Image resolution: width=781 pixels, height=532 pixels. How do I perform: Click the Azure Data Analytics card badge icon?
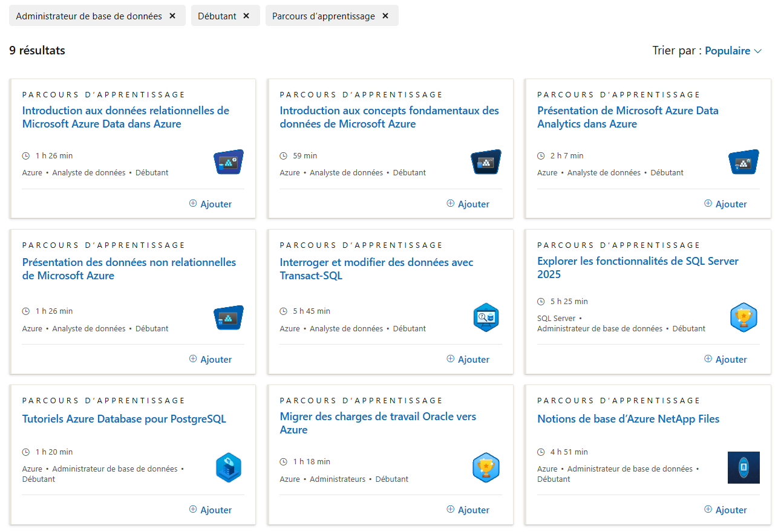pos(743,162)
